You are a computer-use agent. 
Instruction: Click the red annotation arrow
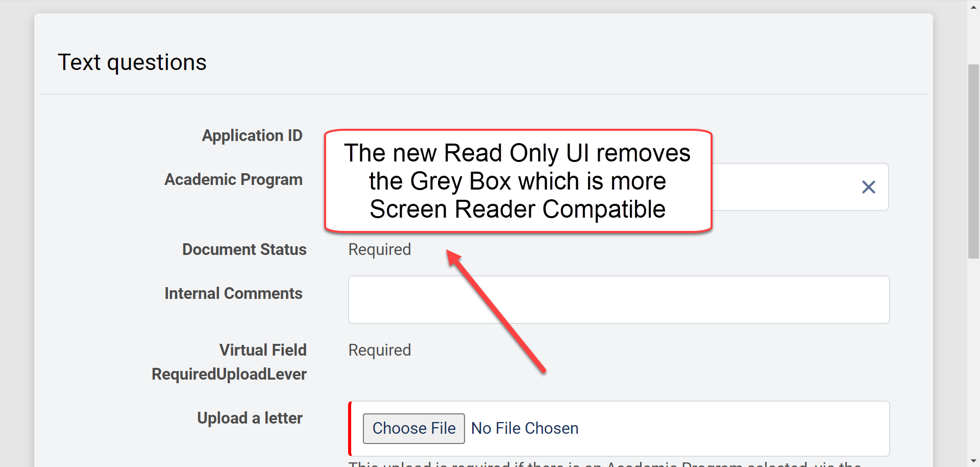click(x=495, y=310)
